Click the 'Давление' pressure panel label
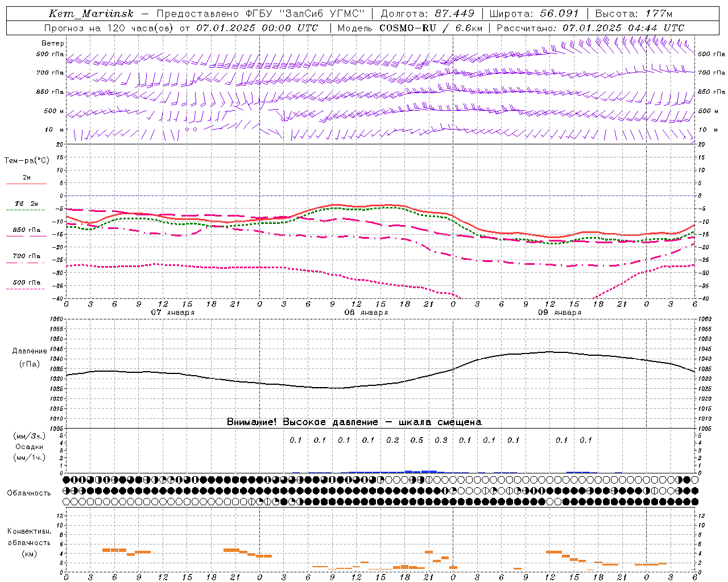This screenshot has width=728, height=582. [30, 351]
